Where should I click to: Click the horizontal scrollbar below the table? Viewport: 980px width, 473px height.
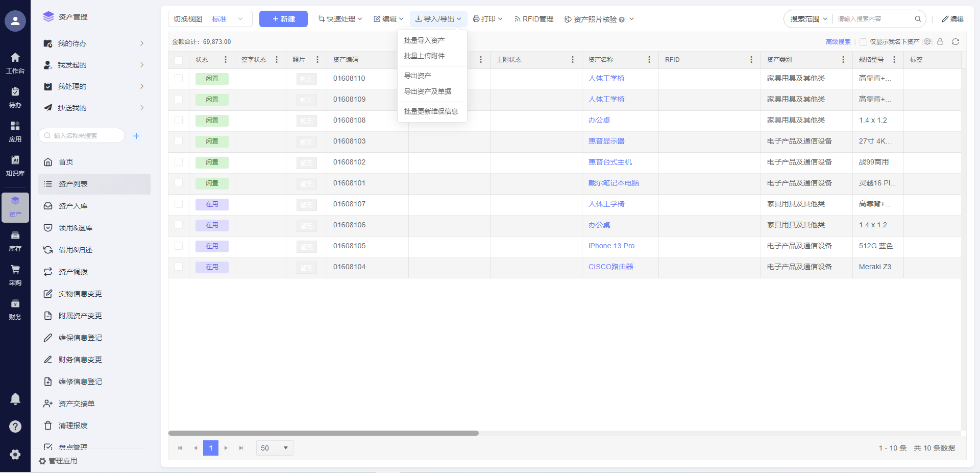click(324, 433)
